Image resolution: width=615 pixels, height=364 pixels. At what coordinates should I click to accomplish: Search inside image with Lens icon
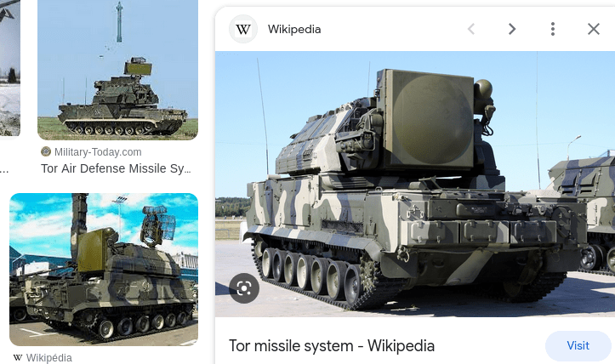point(244,288)
